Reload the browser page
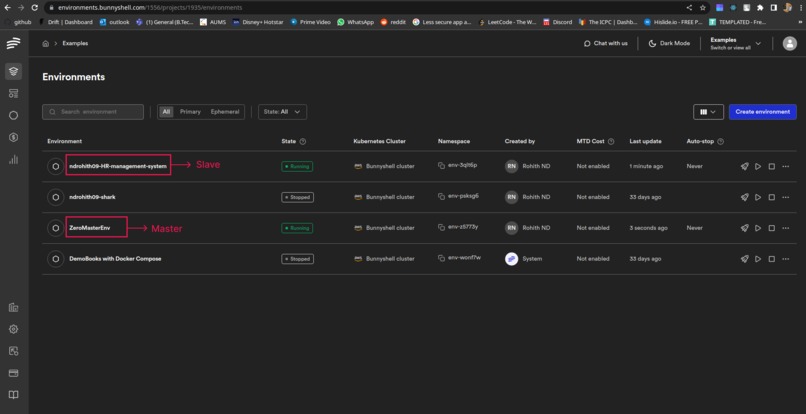 [x=34, y=8]
